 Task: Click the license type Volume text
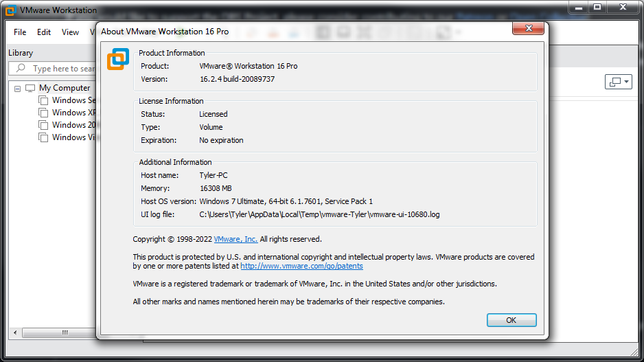211,127
